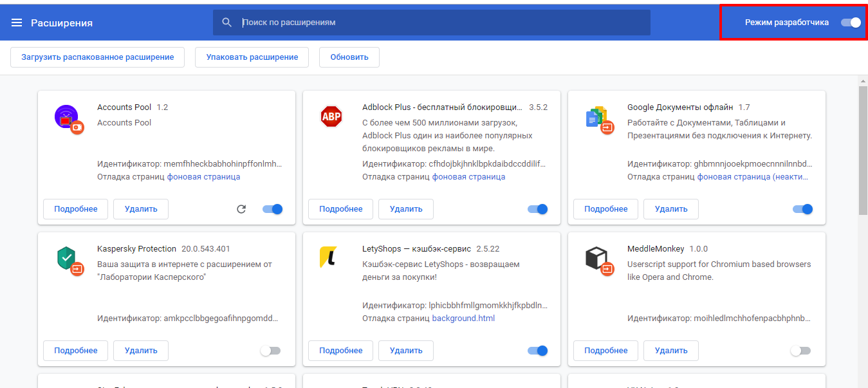Enable the MeddleMonkey extension
Screen dimensions: 868x388
click(800, 351)
